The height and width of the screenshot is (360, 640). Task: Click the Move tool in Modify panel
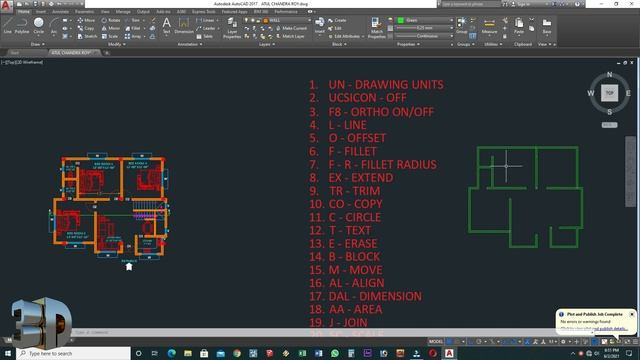86,20
